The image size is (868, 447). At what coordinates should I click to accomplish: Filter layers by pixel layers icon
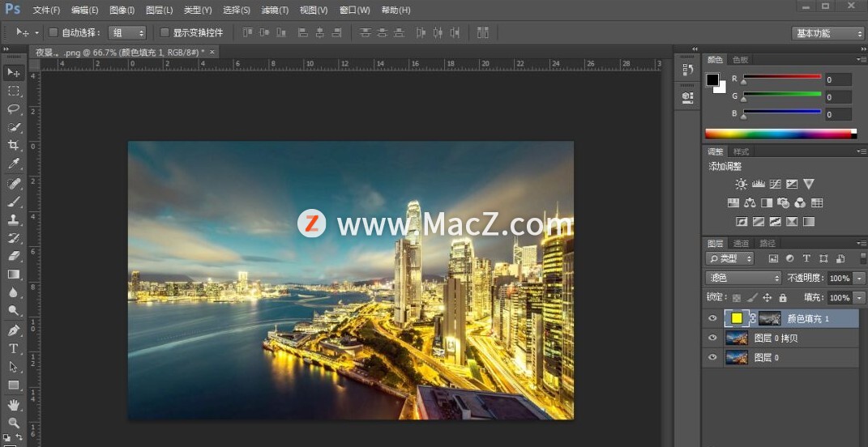(773, 258)
